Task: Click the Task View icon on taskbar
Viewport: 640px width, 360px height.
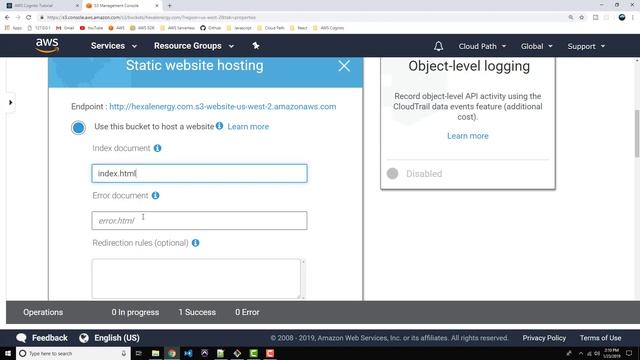Action: tap(139, 353)
